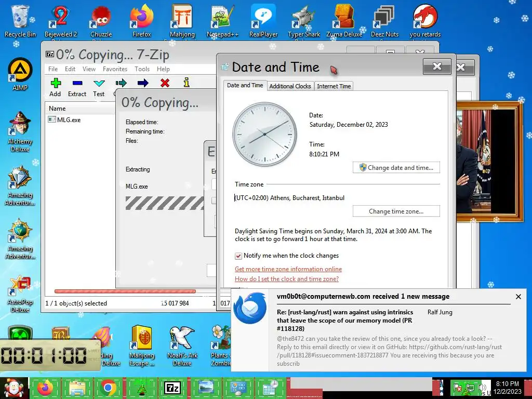The height and width of the screenshot is (399, 532).
Task: Select the AIMP desktop shortcut
Action: (20, 75)
